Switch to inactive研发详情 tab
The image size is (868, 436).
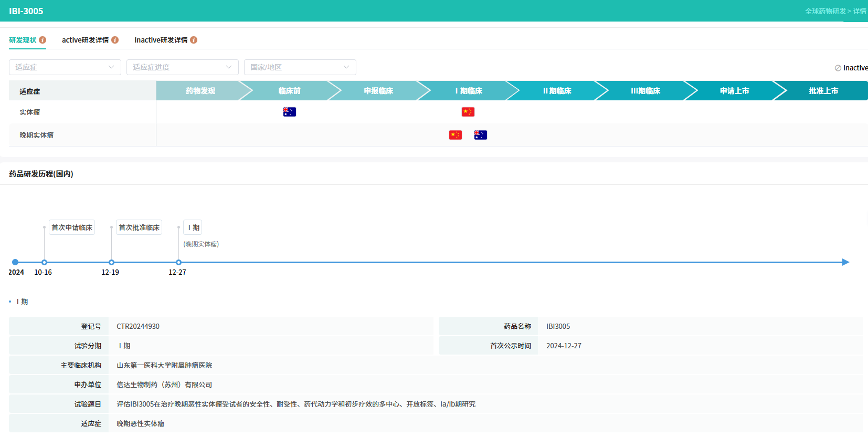161,40
